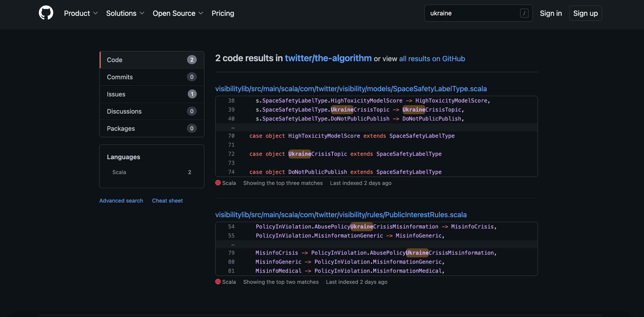This screenshot has height=317, width=644.
Task: Click the Scala language dot under first result
Action: [218, 183]
